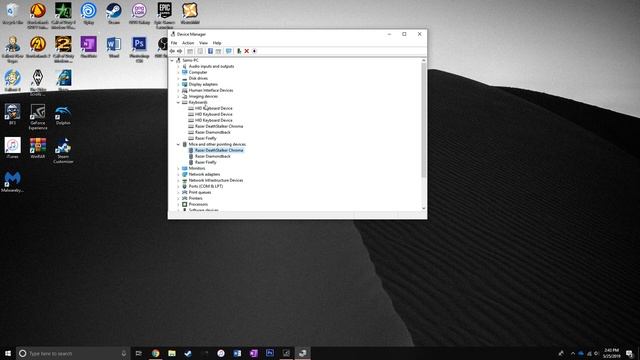Select the Computer category
Viewport: 640px width, 360px height.
(x=198, y=72)
